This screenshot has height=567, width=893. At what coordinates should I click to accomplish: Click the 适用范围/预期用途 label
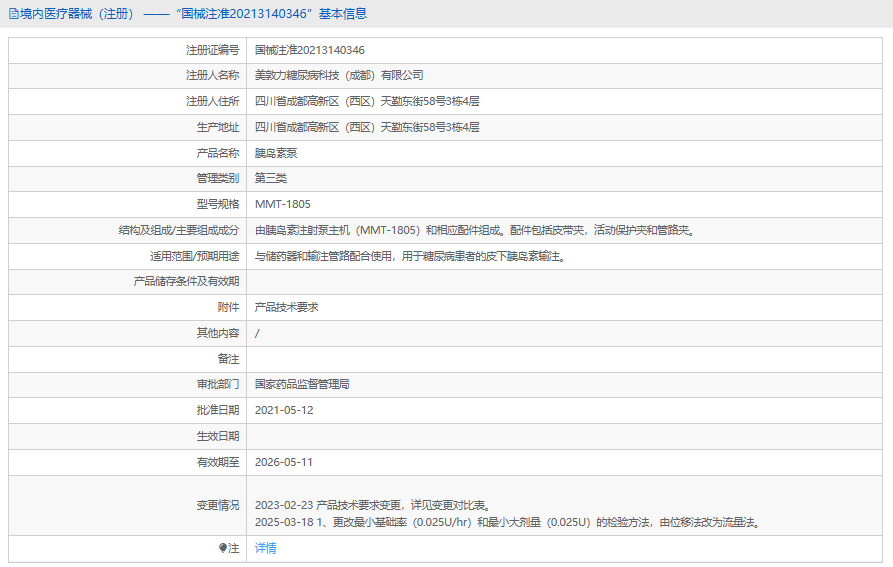195,256
